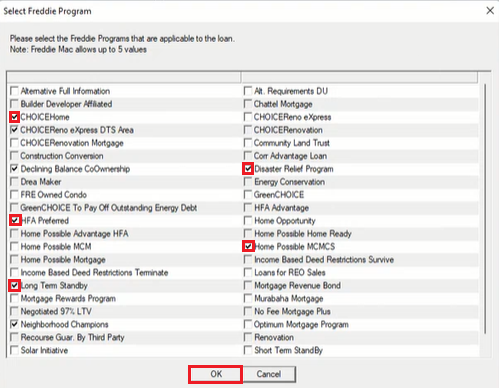Tick the Short Term StandBy checkbox
499x388 pixels.
click(x=248, y=350)
